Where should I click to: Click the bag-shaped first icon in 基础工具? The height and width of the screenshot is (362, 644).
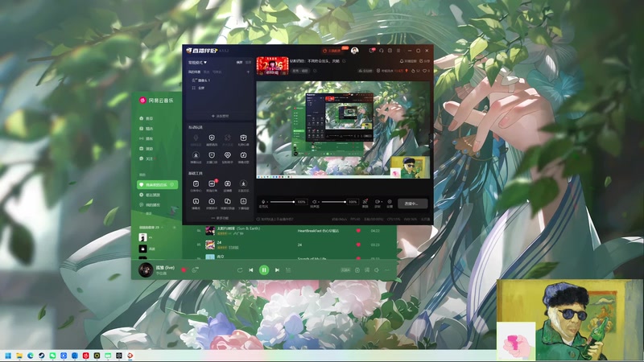tap(196, 184)
